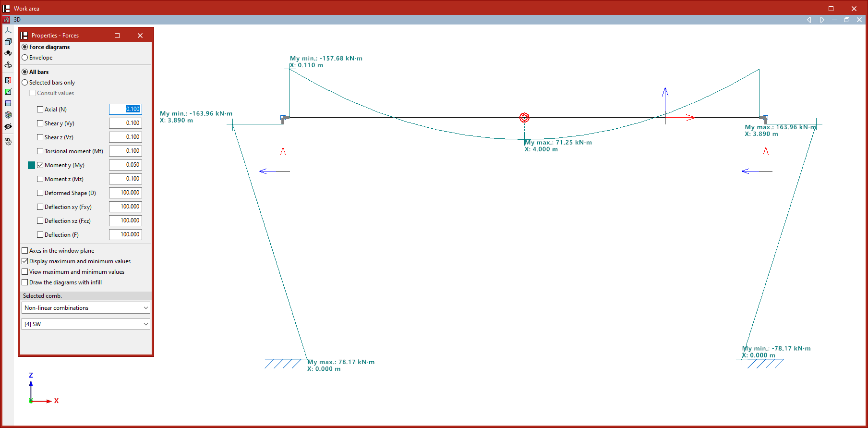This screenshot has height=428, width=868.
Task: Maximize the Properties - Forces panel
Action: point(117,36)
